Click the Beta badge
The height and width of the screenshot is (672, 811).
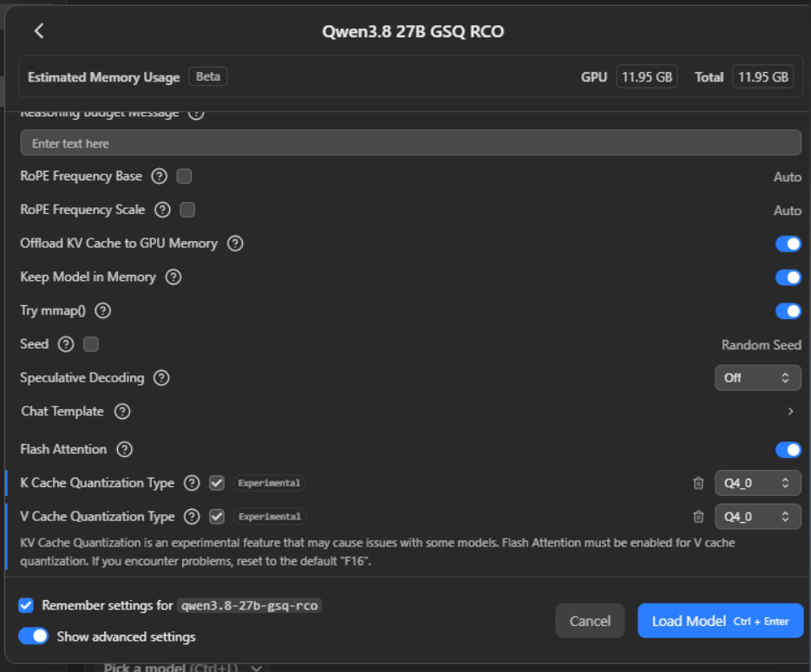pos(208,76)
